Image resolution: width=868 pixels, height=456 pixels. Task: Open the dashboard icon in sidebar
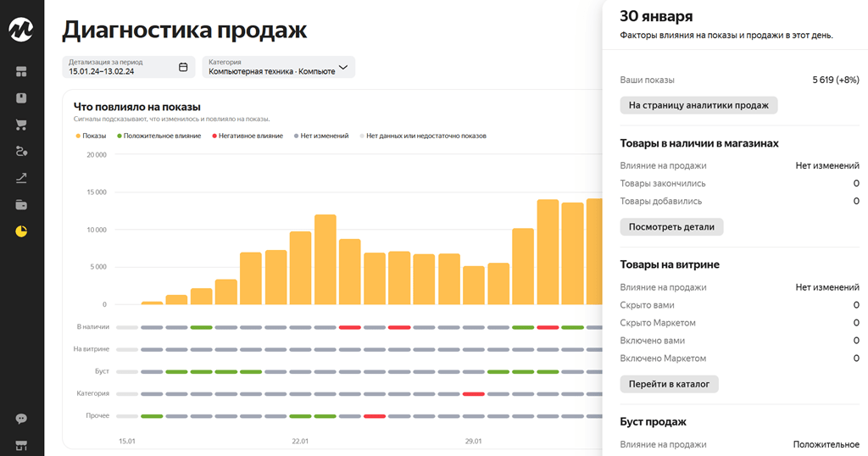(21, 71)
